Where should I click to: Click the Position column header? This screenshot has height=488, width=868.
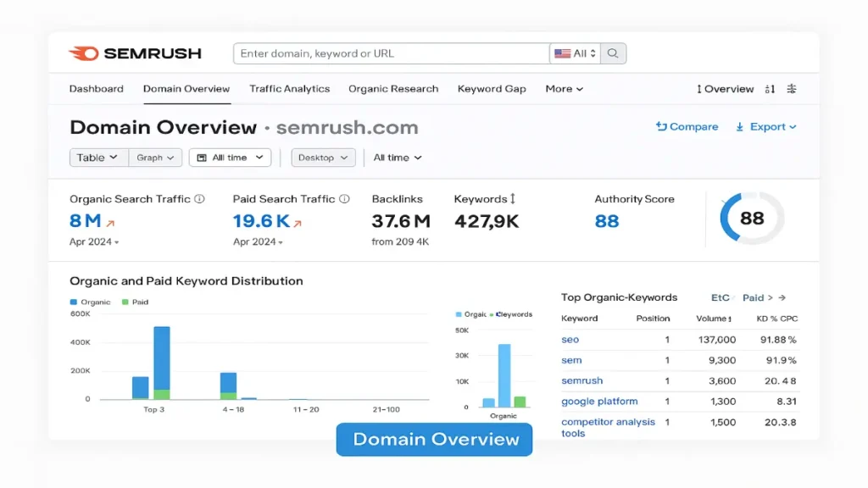653,319
